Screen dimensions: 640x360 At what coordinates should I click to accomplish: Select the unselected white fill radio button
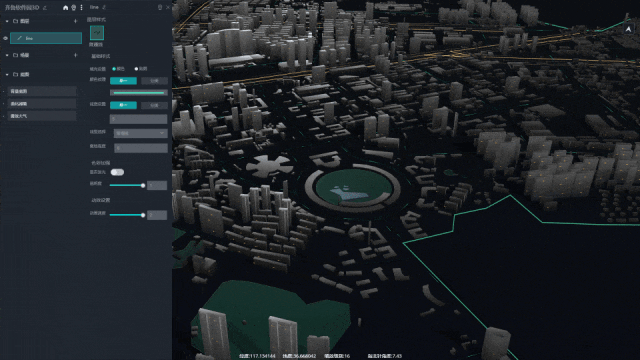pos(136,69)
